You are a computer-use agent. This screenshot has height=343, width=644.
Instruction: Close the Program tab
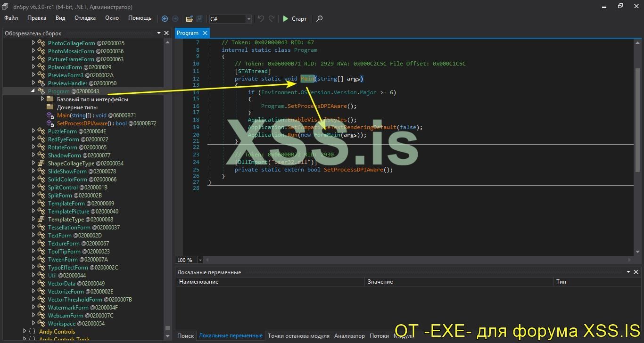205,33
